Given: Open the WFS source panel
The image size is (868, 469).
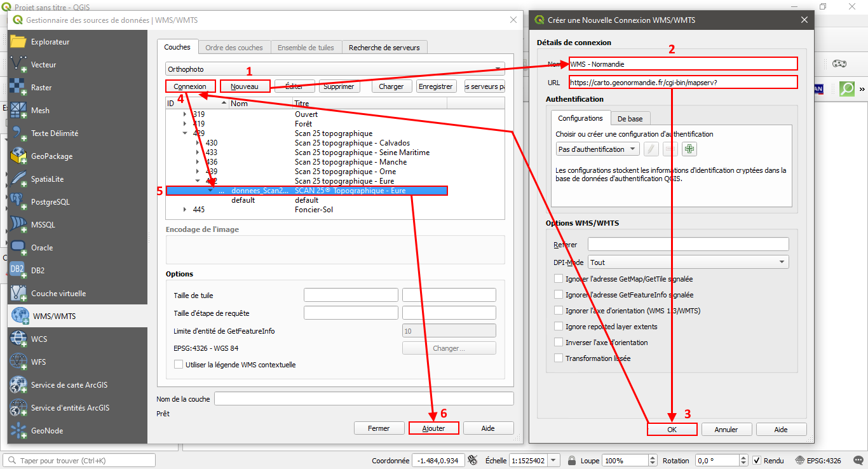Looking at the screenshot, I should pos(78,362).
